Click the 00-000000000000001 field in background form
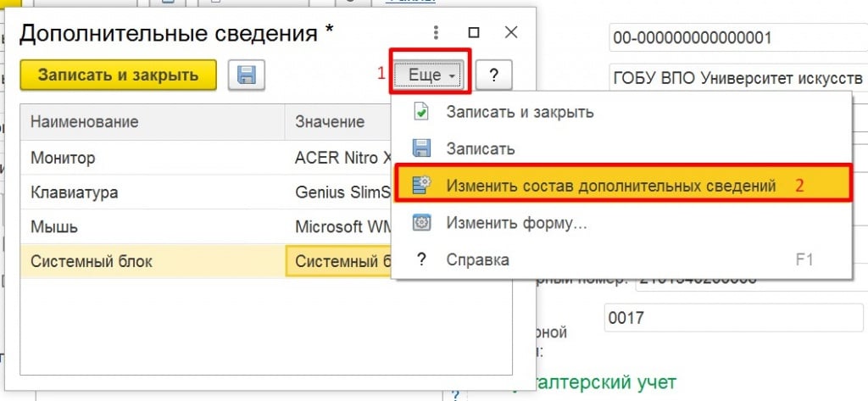The width and height of the screenshot is (868, 401). pyautogui.click(x=738, y=37)
